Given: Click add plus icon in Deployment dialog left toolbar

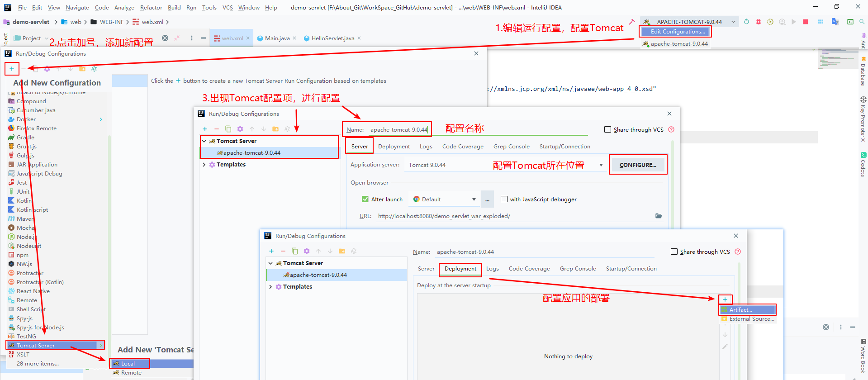Looking at the screenshot, I should pos(271,251).
